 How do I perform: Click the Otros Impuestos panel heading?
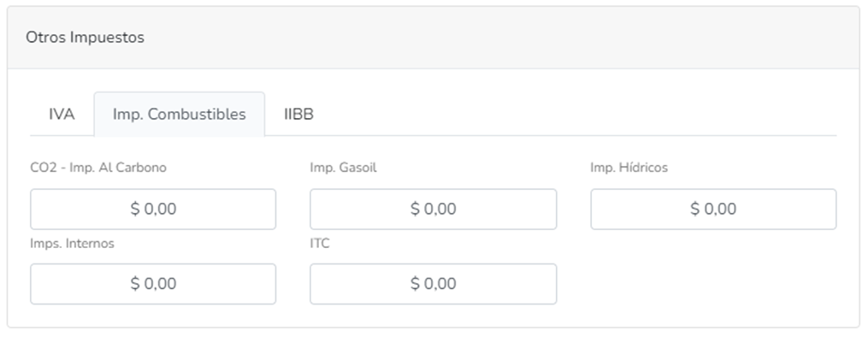pos(86,38)
